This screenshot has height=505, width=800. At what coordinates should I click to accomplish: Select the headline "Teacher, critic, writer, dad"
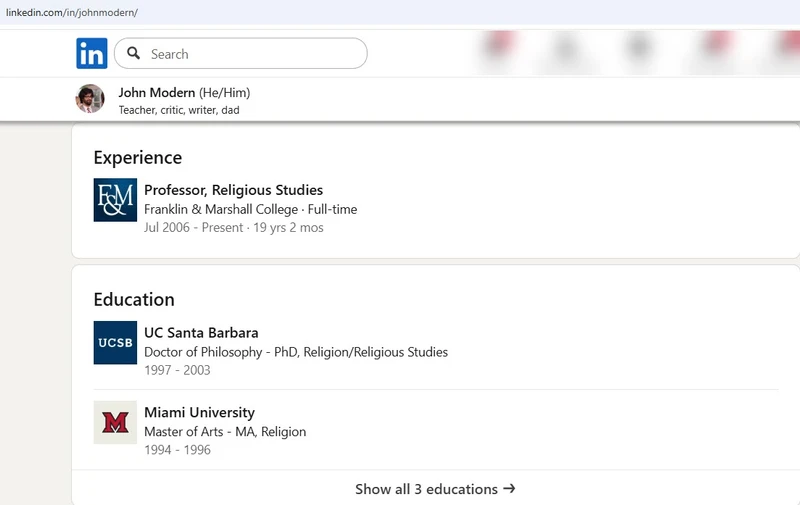pos(179,110)
